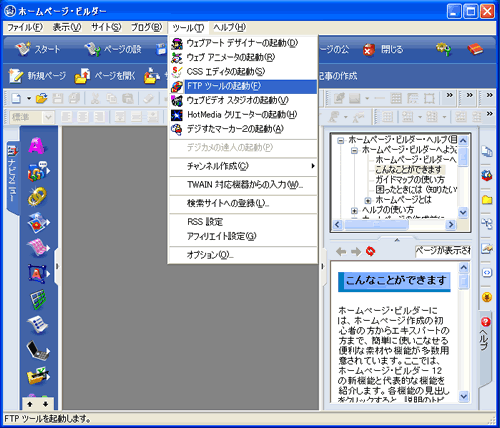Viewport: 500px width, 428px height.
Task: Click the mobile phone icon in navigation menu
Action: pyautogui.click(x=37, y=350)
